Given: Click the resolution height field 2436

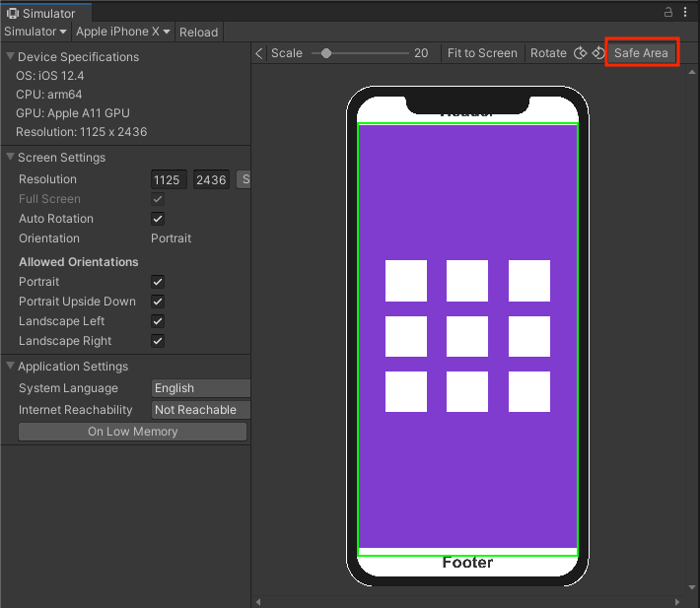Looking at the screenshot, I should coord(211,179).
